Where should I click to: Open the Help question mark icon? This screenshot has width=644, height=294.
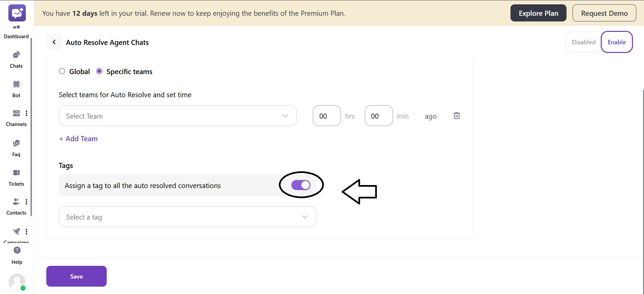coord(17,250)
